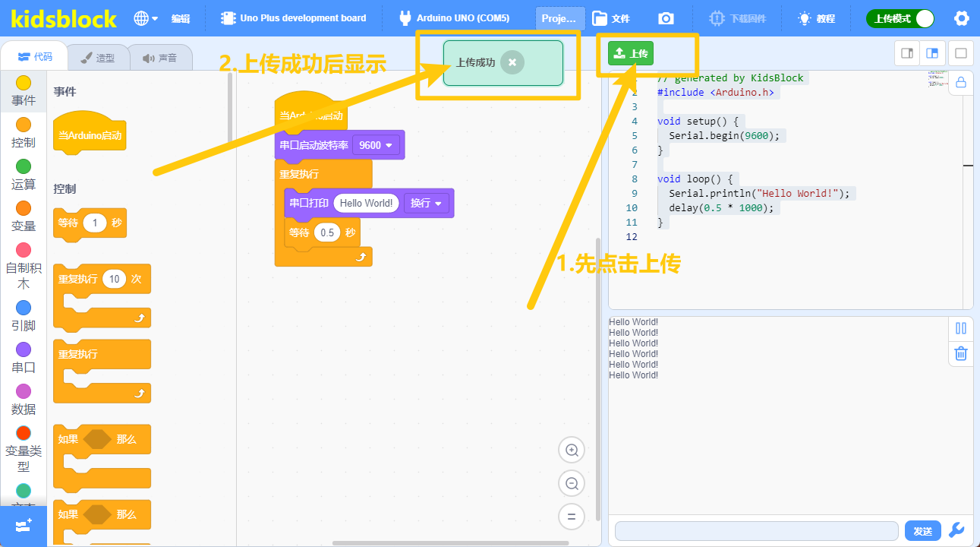Click the 1 value in 等待 palette block
Screen dimensions: 980x547
pyautogui.click(x=95, y=223)
